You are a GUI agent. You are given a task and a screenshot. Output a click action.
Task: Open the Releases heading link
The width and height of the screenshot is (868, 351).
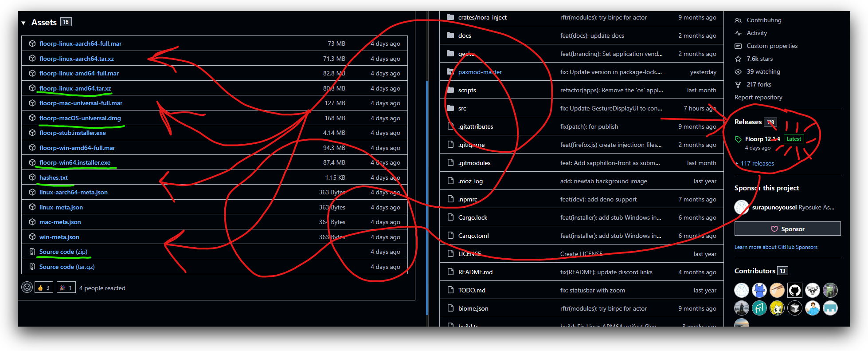(x=748, y=122)
